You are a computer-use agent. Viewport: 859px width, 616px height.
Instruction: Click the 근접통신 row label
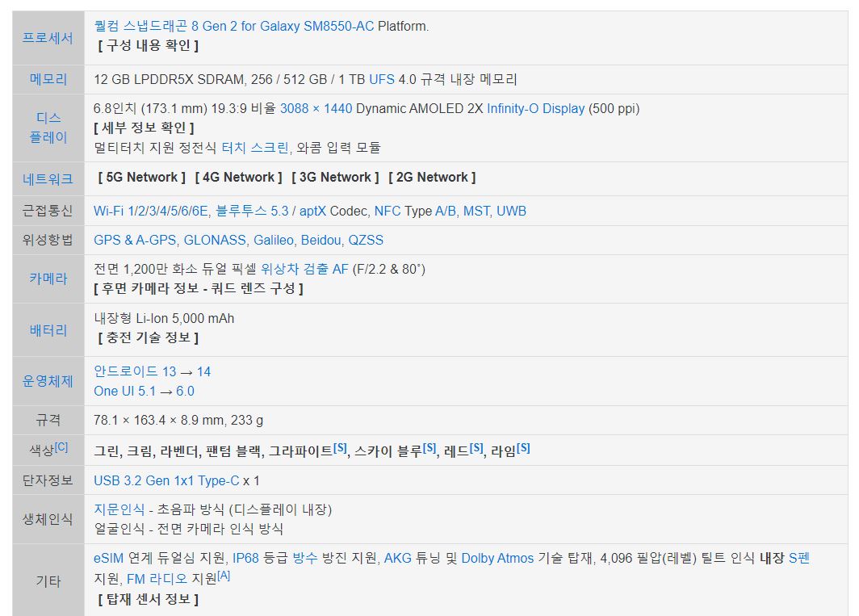[x=48, y=211]
